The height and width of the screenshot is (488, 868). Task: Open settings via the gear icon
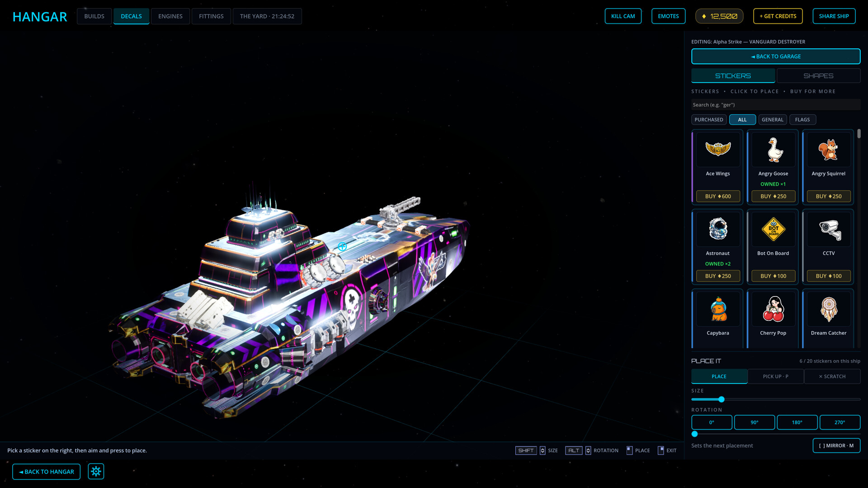(96, 471)
